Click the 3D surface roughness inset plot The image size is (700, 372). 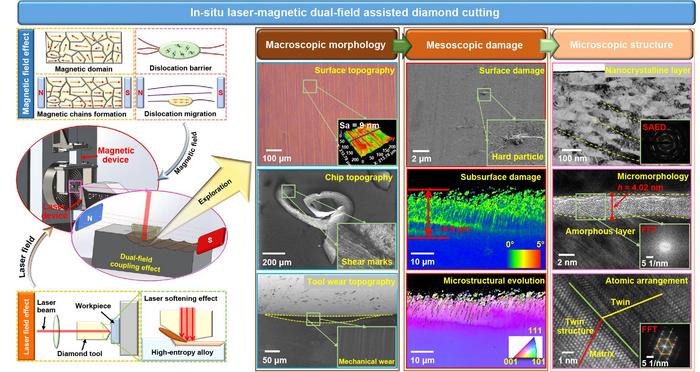point(367,142)
